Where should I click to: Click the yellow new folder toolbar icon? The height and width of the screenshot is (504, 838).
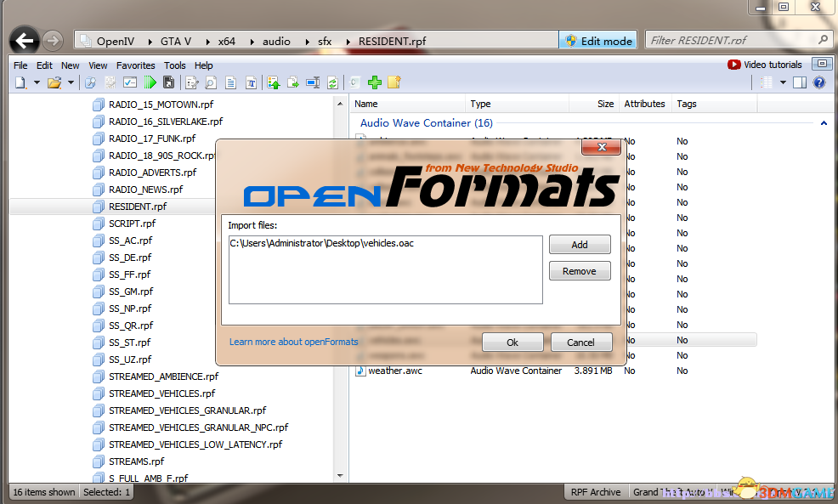point(394,82)
